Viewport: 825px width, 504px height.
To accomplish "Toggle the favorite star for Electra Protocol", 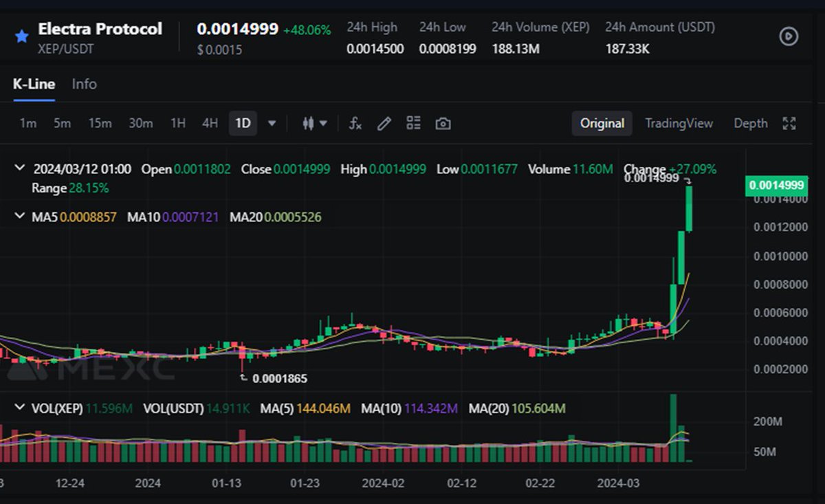I will pos(22,36).
